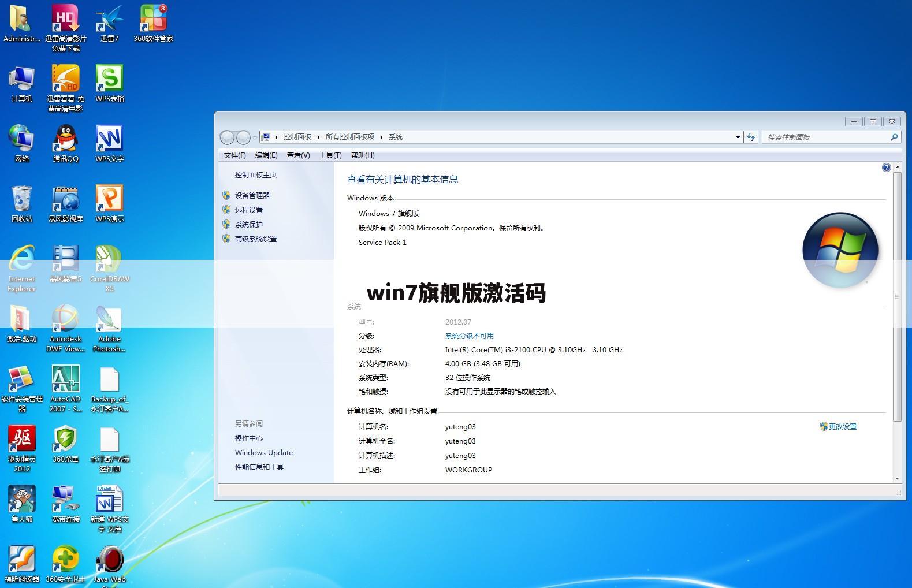This screenshot has height=588, width=912.
Task: Click the vertical scrollbar up arrow
Action: click(x=897, y=167)
